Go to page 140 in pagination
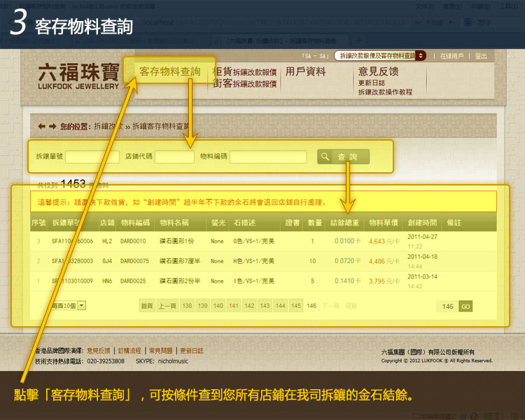This screenshot has width=525, height=420. pyautogui.click(x=218, y=305)
